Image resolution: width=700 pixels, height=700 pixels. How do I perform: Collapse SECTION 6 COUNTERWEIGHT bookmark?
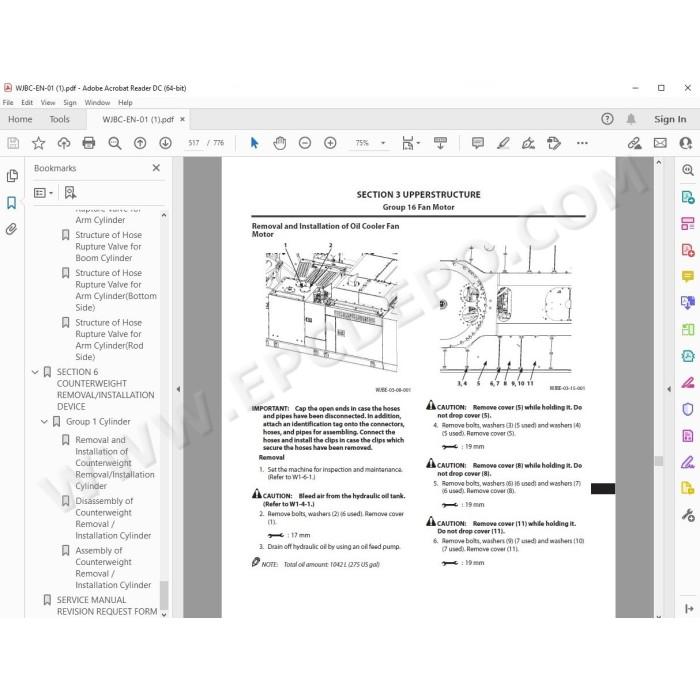[x=35, y=372]
